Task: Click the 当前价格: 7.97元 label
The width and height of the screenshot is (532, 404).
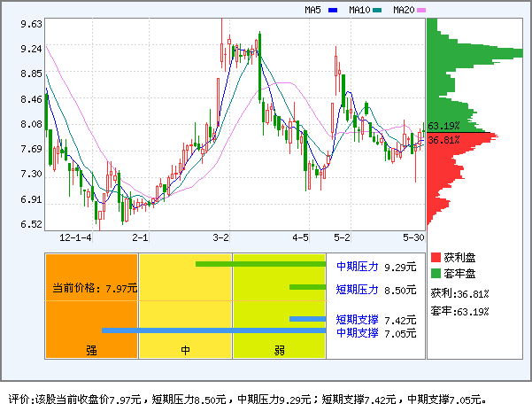Action: (91, 288)
